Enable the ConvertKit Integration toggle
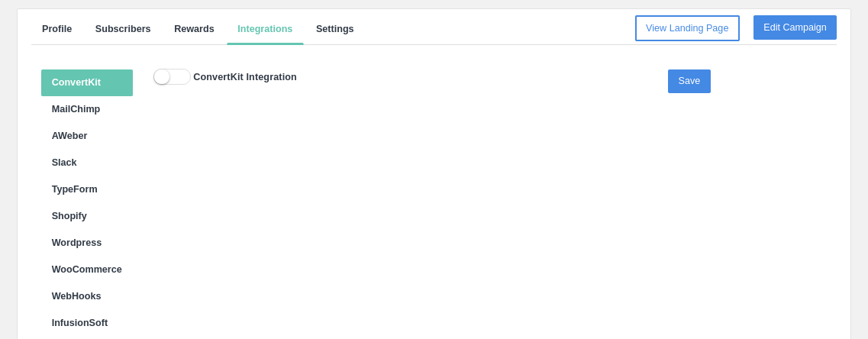This screenshot has width=868, height=339. coord(172,77)
